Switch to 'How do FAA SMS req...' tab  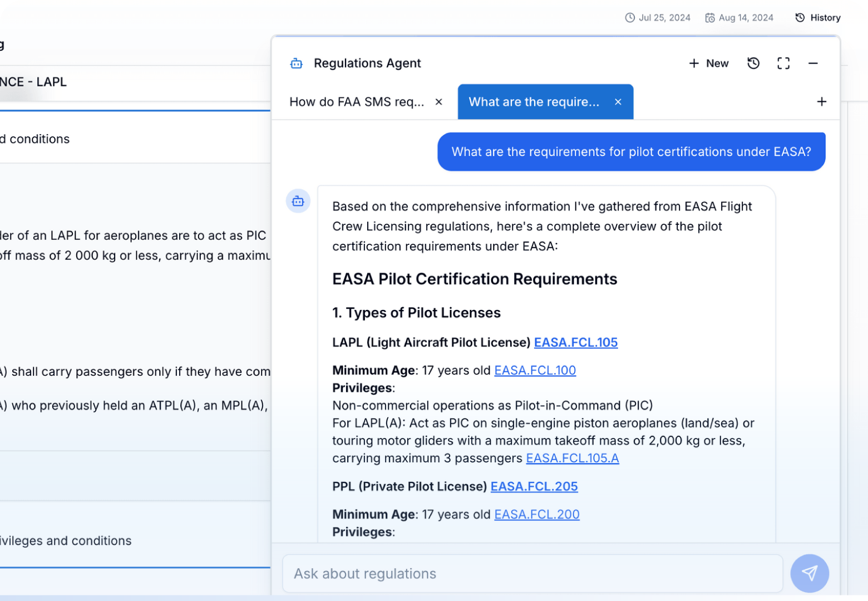coord(356,102)
